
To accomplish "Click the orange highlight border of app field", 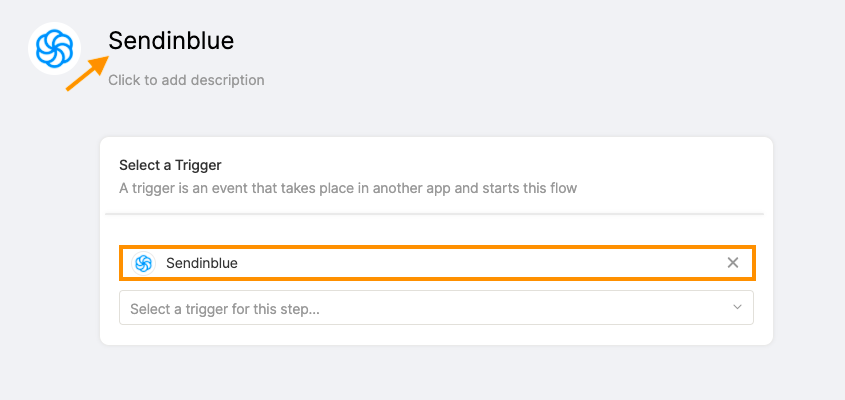I will (437, 247).
